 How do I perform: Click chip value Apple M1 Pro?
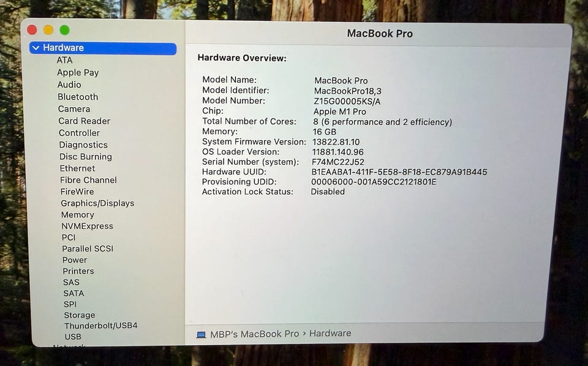[340, 111]
